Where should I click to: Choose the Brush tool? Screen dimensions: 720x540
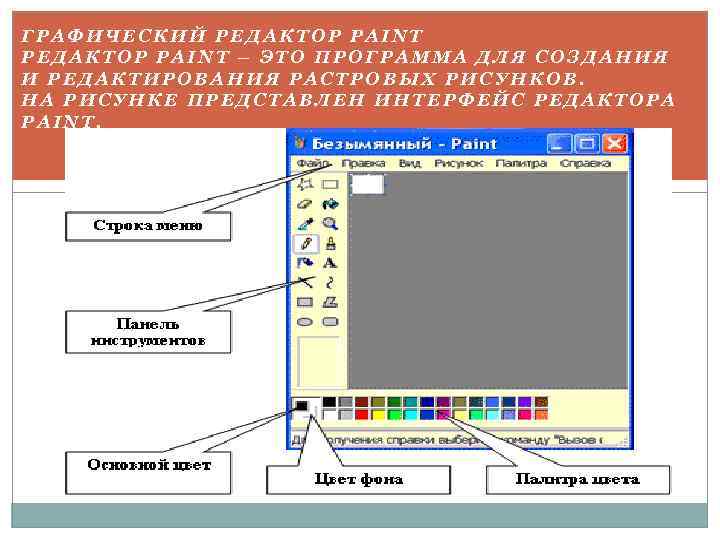(x=330, y=243)
